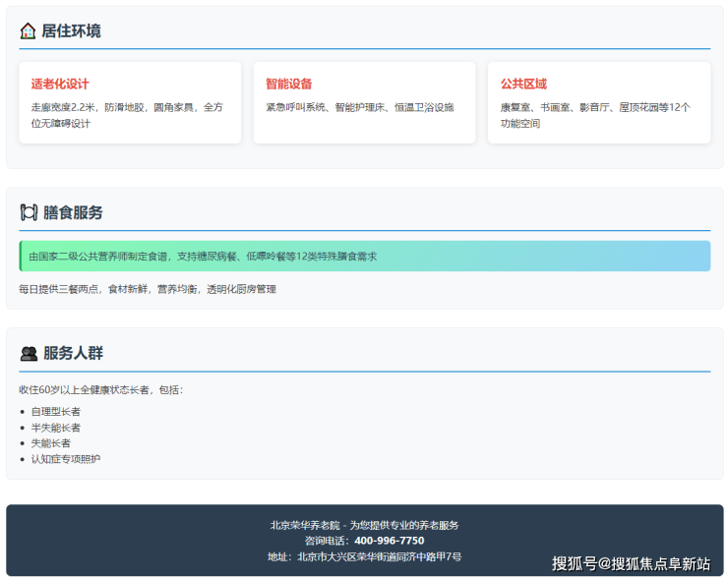Click the footer address 同济中路甲7号

413,556
